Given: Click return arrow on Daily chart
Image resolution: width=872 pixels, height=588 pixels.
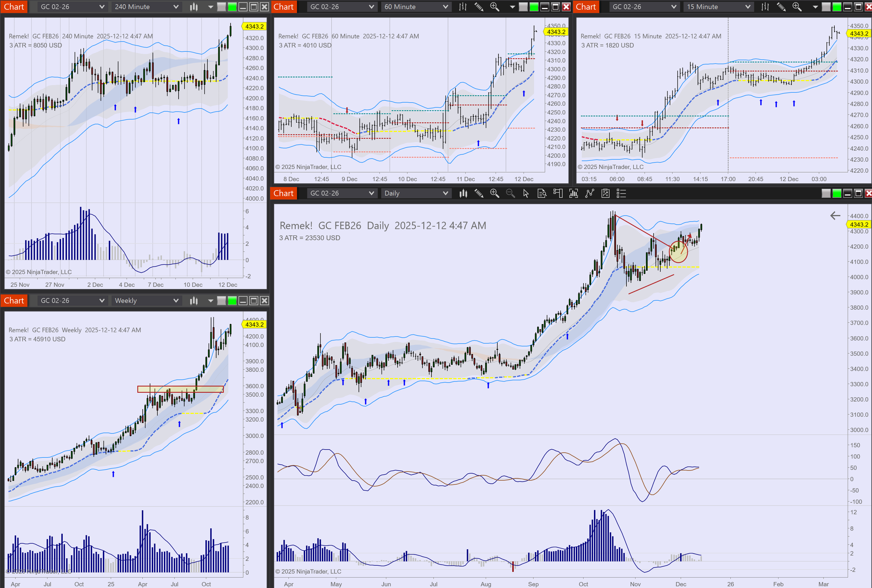Looking at the screenshot, I should [835, 216].
